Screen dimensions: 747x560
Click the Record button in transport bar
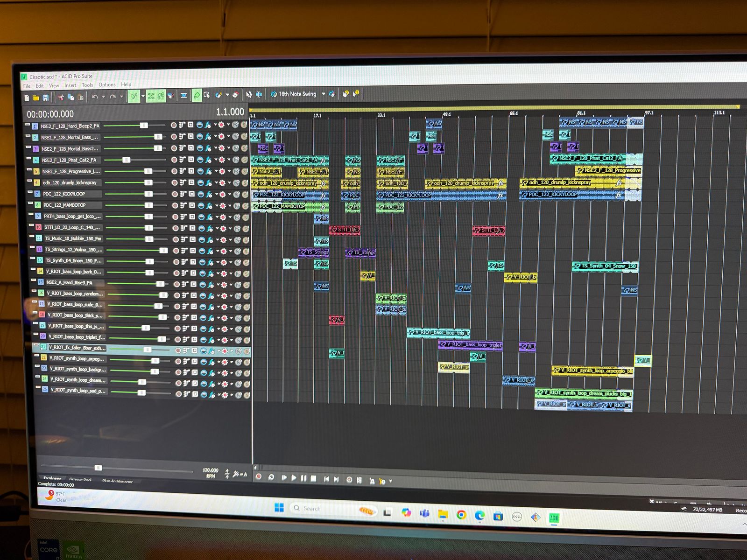[258, 476]
